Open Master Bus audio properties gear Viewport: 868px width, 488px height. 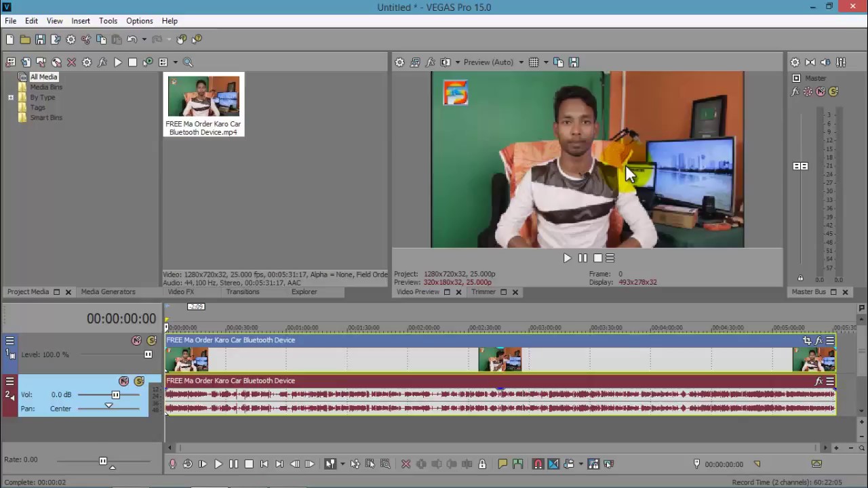795,62
